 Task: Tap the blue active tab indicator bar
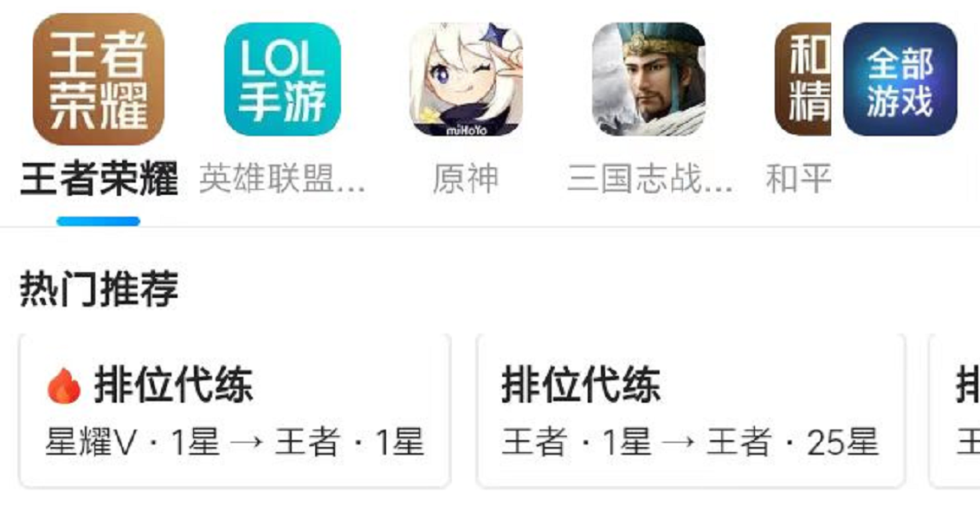pyautogui.click(x=98, y=221)
